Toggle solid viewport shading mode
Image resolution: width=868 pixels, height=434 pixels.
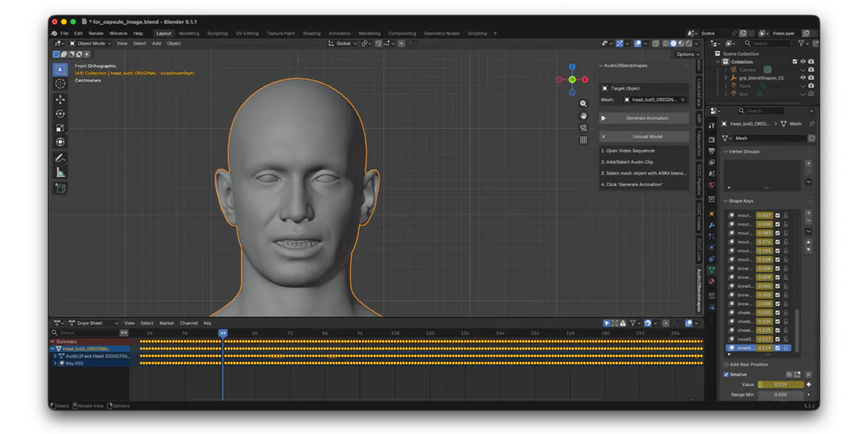673,43
